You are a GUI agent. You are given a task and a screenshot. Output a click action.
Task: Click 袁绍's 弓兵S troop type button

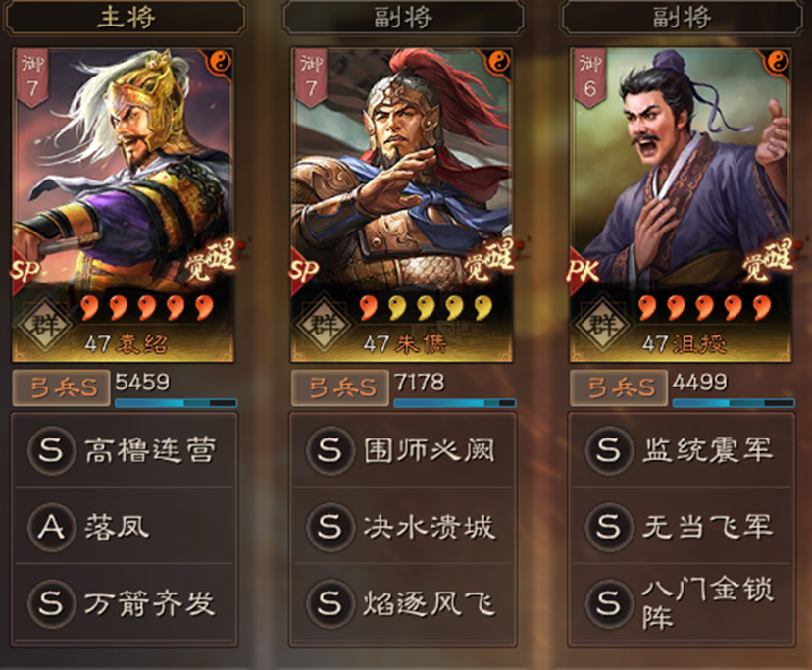tap(62, 387)
